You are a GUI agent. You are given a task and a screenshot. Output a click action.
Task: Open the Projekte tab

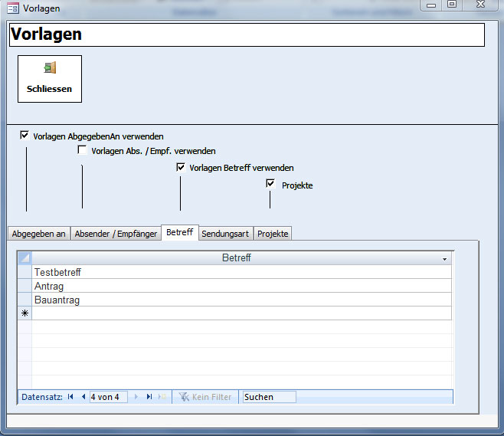[x=273, y=234]
